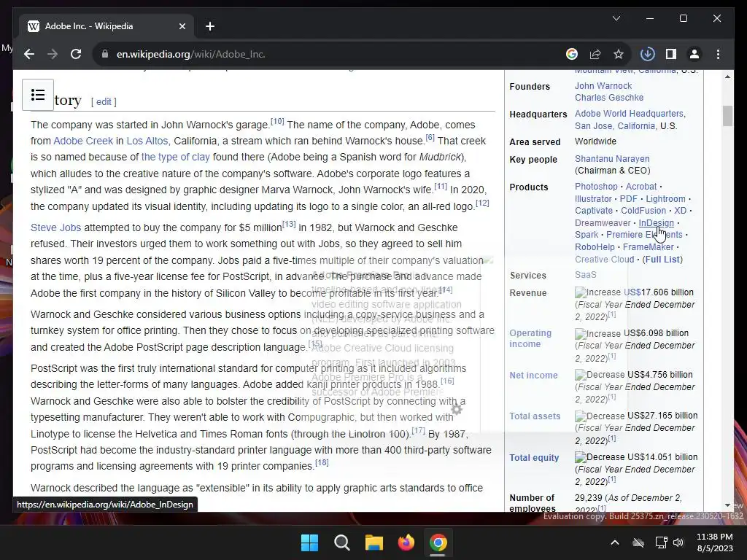Viewport: 747px width, 560px height.
Task: Open Total equity link
Action: [533, 458]
